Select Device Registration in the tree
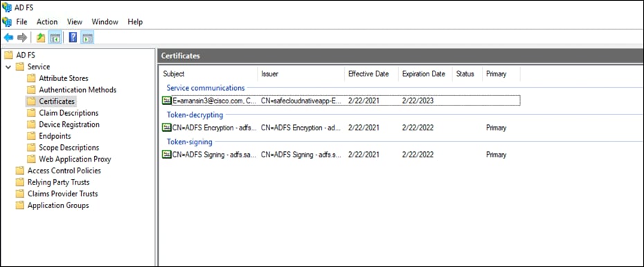This screenshot has height=267, width=644. pyautogui.click(x=69, y=124)
